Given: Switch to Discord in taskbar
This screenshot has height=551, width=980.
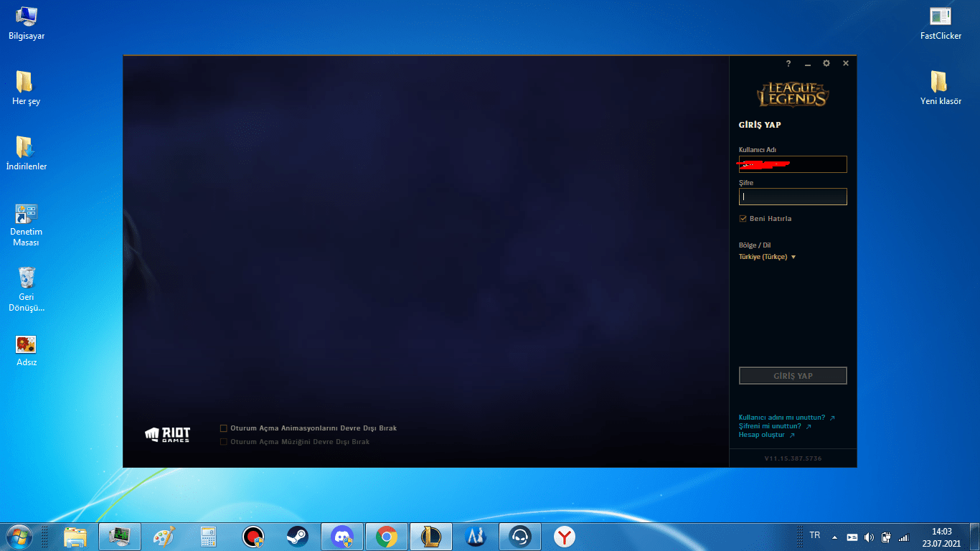Looking at the screenshot, I should [342, 537].
